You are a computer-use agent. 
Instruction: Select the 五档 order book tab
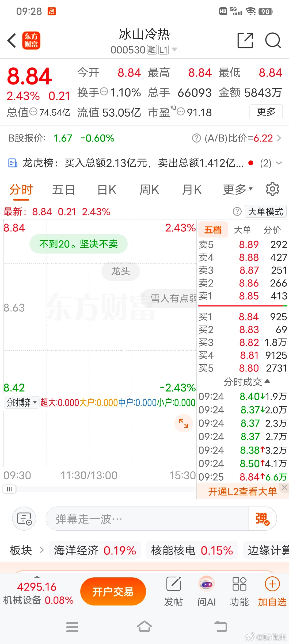(x=213, y=229)
